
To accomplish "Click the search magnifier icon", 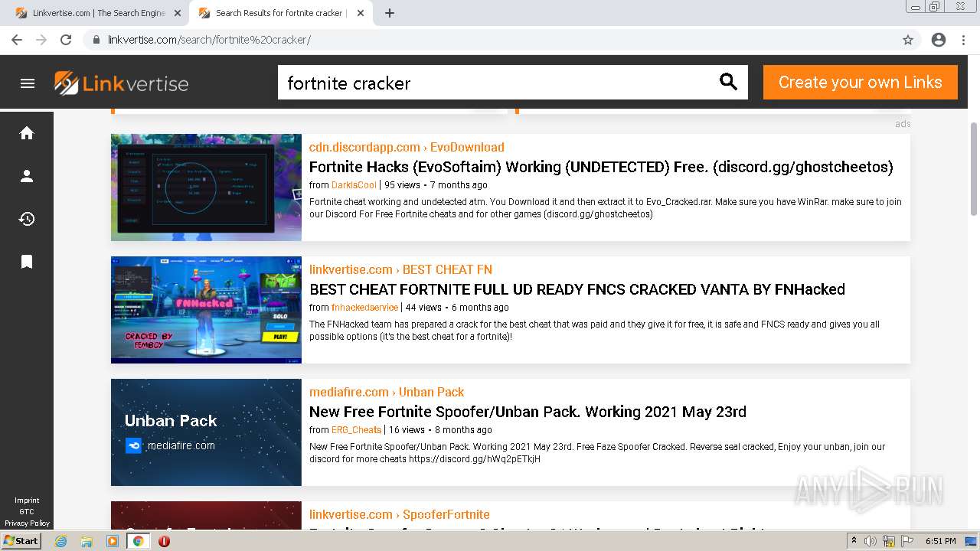I will pyautogui.click(x=728, y=82).
